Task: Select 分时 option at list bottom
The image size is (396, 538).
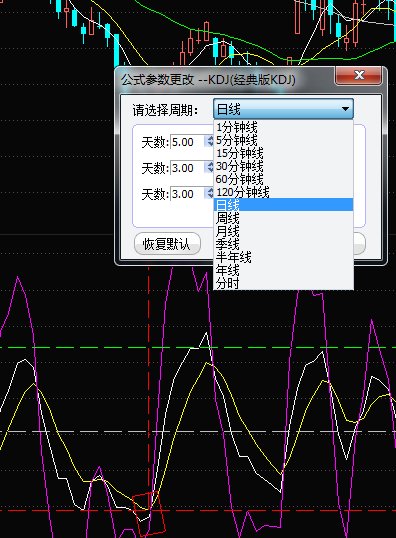Action: click(283, 283)
